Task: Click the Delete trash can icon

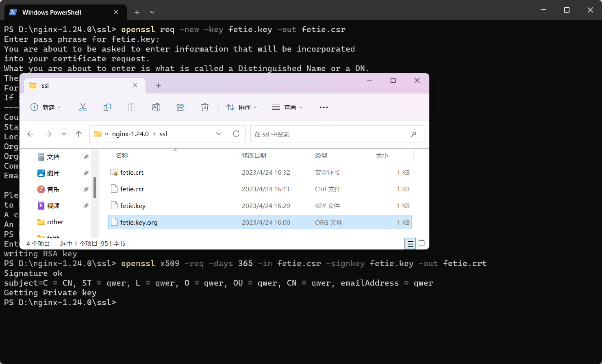Action: coord(205,107)
